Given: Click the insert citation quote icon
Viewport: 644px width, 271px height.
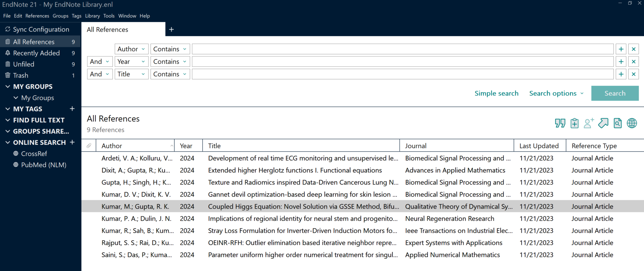Looking at the screenshot, I should tap(560, 123).
